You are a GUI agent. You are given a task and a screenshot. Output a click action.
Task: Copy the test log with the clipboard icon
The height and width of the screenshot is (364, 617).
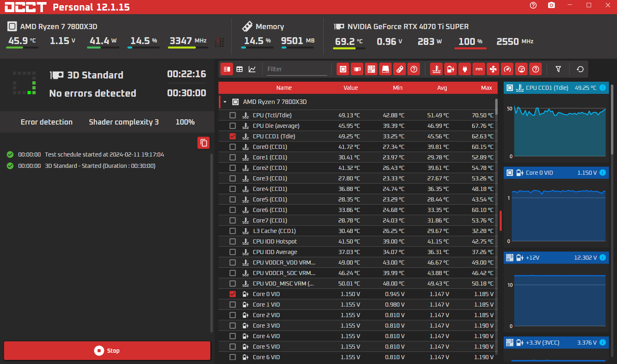(x=204, y=143)
